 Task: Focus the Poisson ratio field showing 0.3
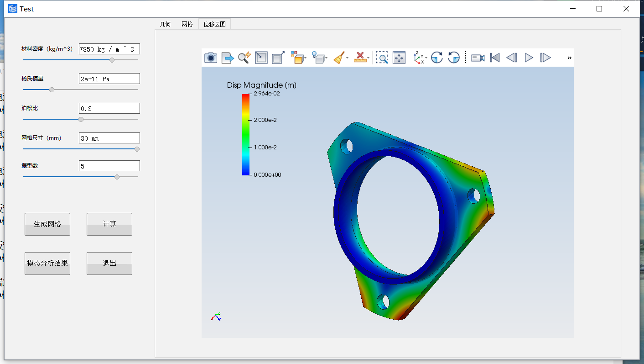(109, 109)
